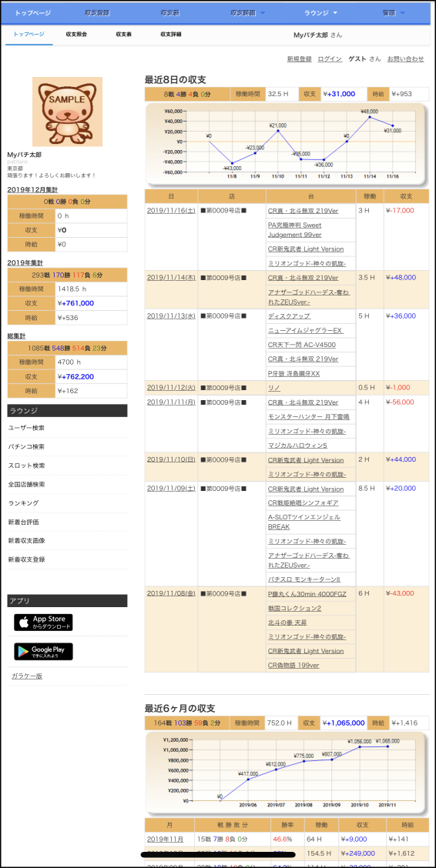The width and height of the screenshot is (436, 868).
Task: Open the ニューアイムジャグラーEX machine link
Action: (306, 330)
